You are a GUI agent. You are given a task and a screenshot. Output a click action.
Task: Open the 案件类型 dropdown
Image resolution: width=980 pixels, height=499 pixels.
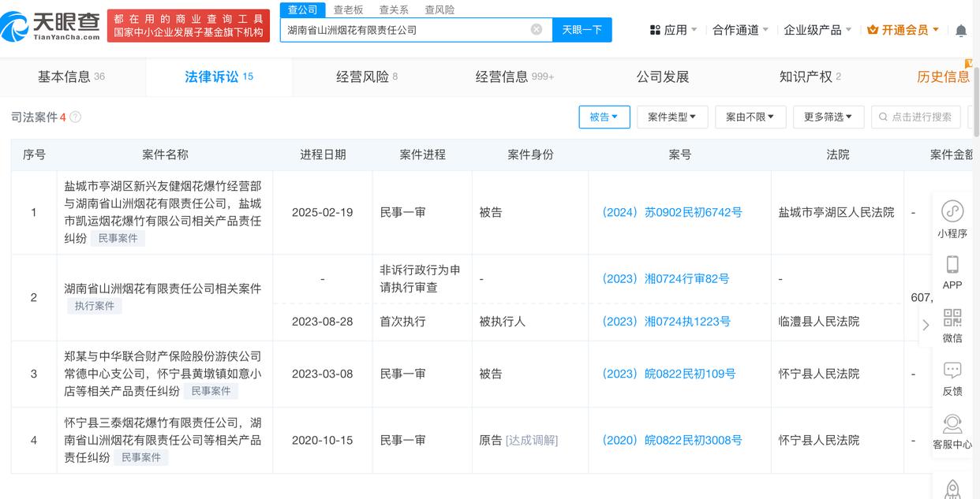point(671,117)
